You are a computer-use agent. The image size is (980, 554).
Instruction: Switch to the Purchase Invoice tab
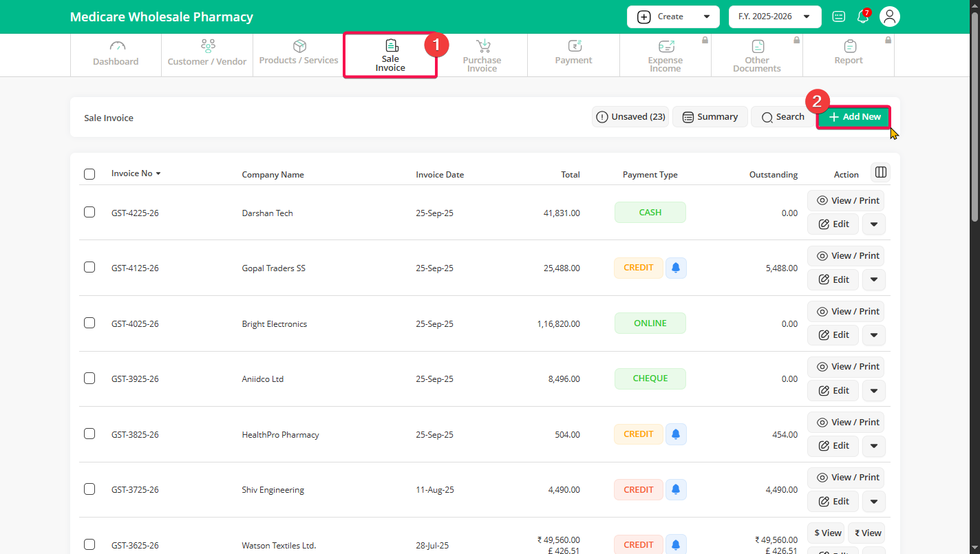tap(482, 54)
